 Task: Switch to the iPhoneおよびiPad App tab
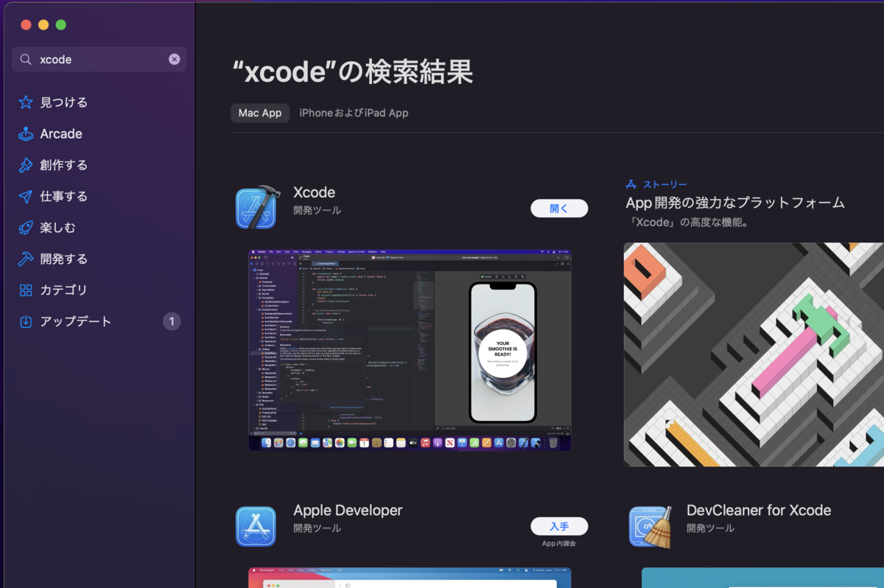click(354, 113)
